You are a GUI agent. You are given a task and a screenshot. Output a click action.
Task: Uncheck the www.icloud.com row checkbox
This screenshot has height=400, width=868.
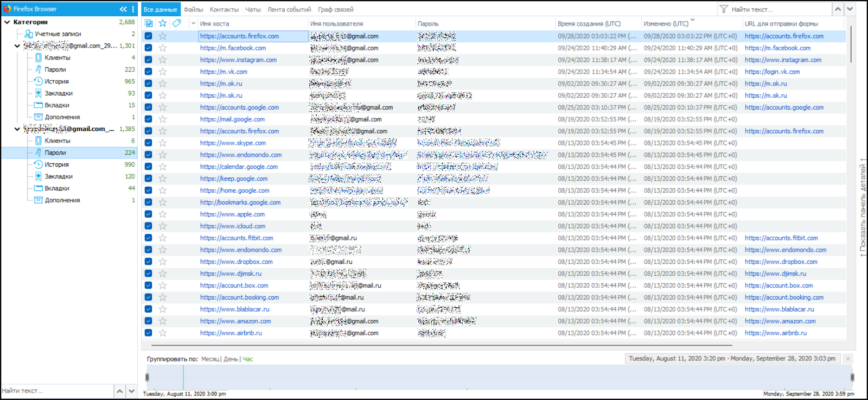point(149,226)
